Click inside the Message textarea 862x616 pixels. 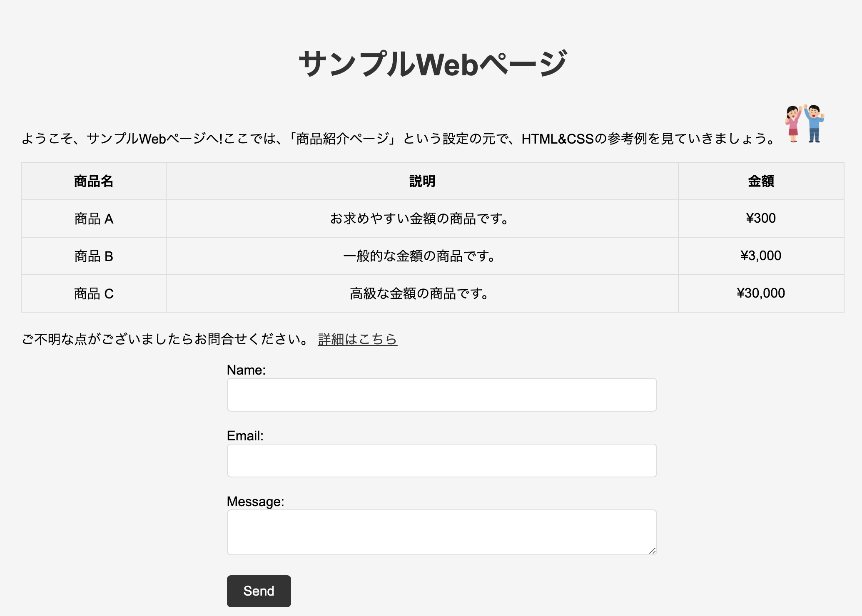[441, 532]
